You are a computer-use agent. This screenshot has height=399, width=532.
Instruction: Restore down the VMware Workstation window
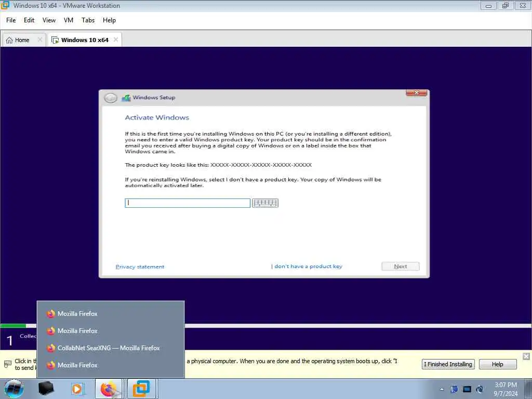click(x=506, y=5)
